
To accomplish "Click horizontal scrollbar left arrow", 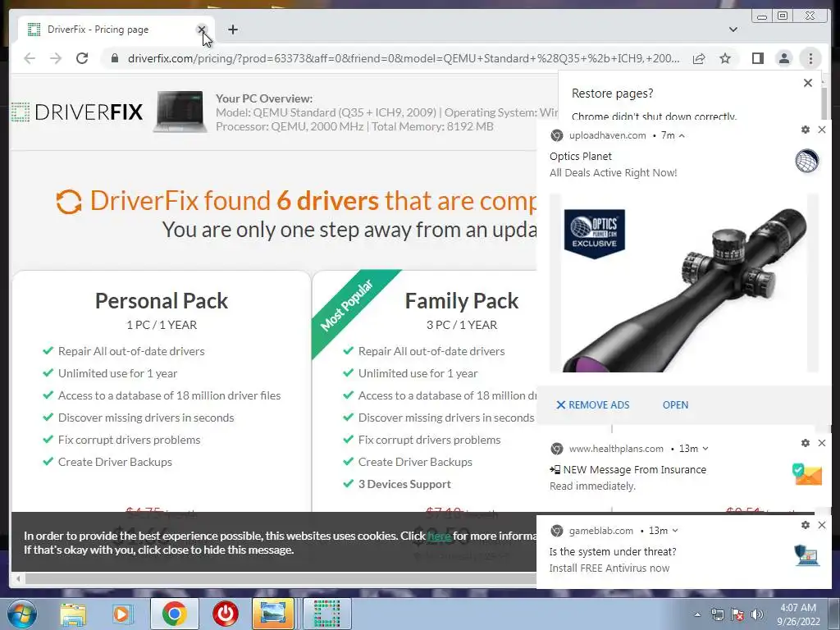I will [x=19, y=578].
